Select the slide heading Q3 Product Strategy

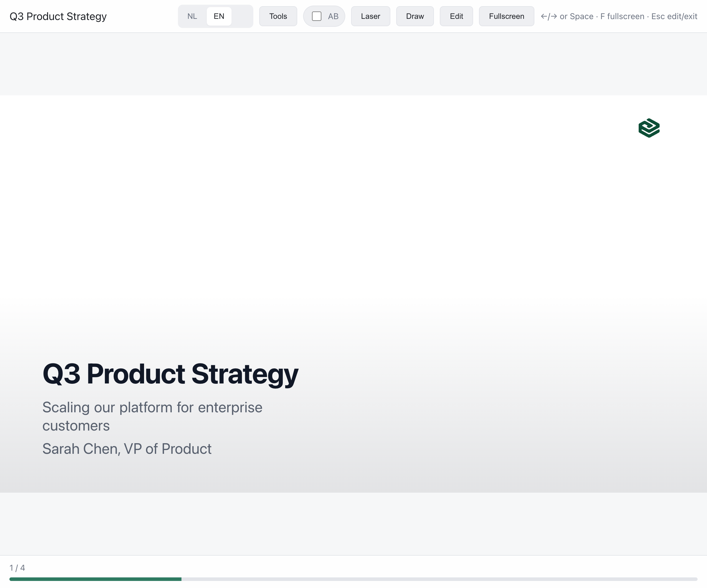tap(170, 374)
